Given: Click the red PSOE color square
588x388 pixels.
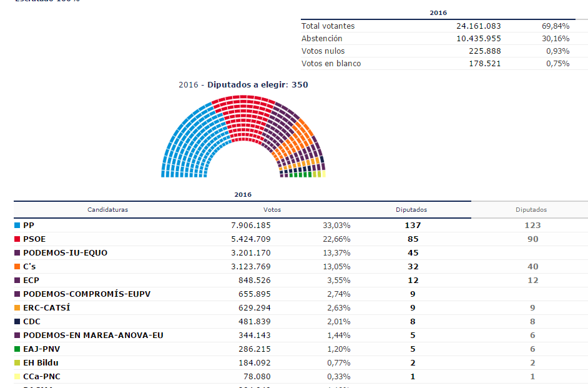Looking at the screenshot, I should (17, 239).
